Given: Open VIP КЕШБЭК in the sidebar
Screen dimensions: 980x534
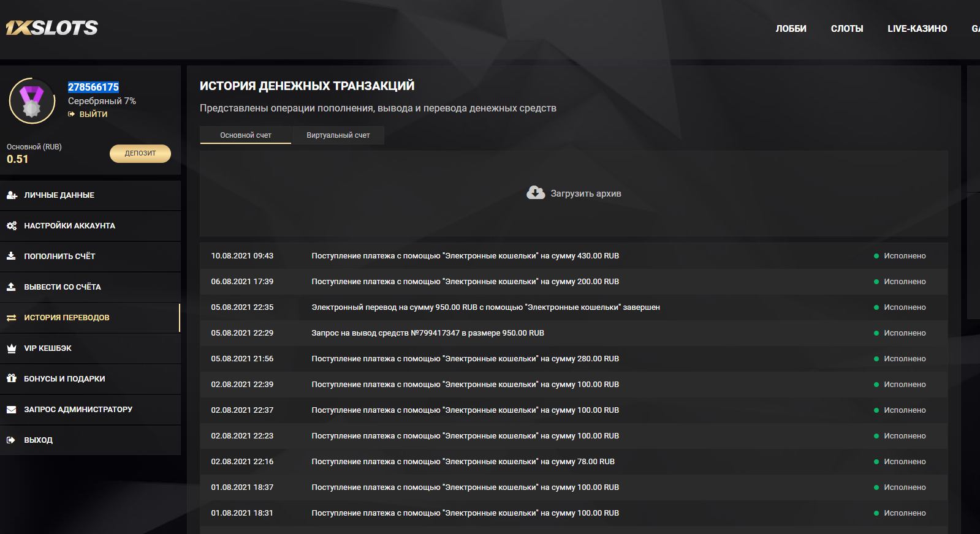Looking at the screenshot, I should pos(90,348).
